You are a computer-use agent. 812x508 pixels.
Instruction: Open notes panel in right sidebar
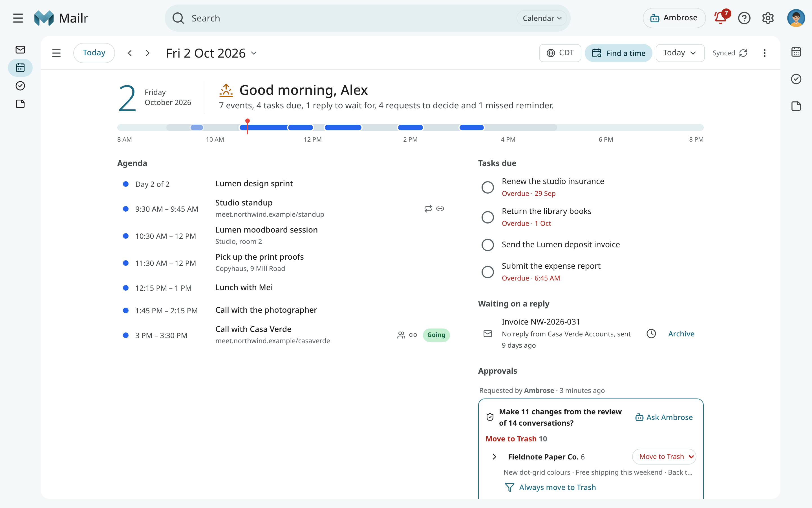point(796,106)
